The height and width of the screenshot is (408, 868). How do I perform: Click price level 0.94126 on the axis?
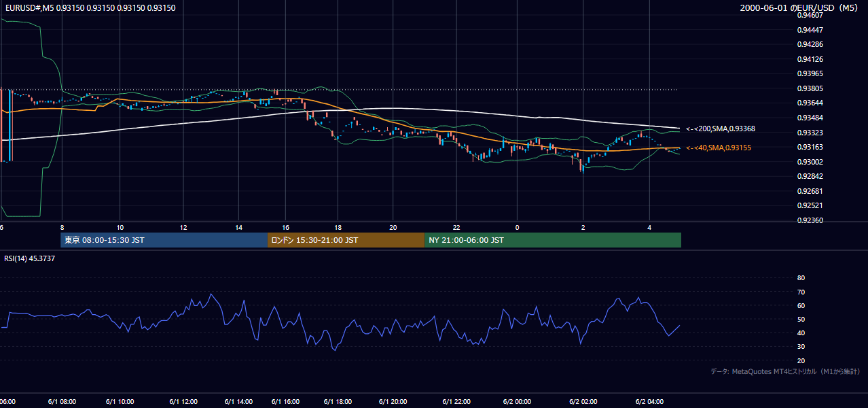pos(810,59)
